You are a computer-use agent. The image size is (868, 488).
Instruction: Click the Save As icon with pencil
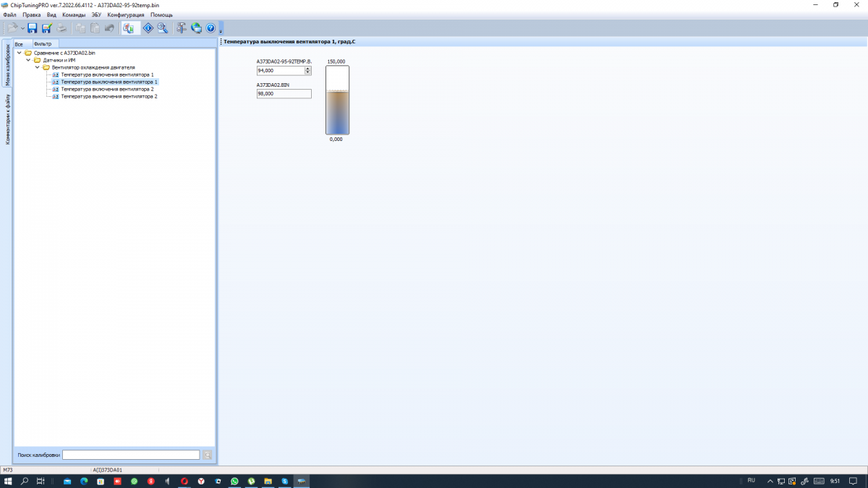pyautogui.click(x=47, y=28)
